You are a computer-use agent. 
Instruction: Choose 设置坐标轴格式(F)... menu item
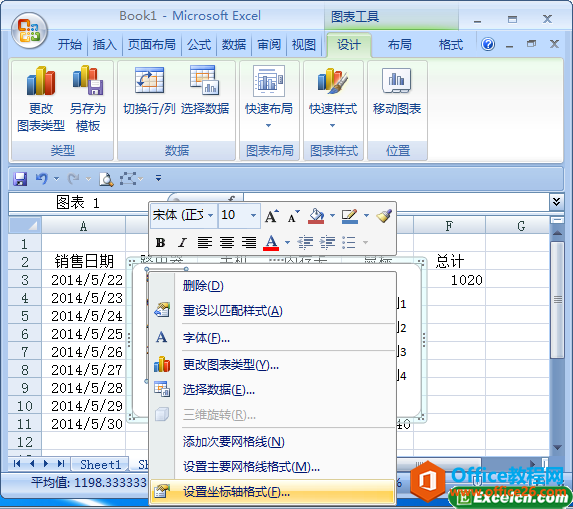[273, 492]
